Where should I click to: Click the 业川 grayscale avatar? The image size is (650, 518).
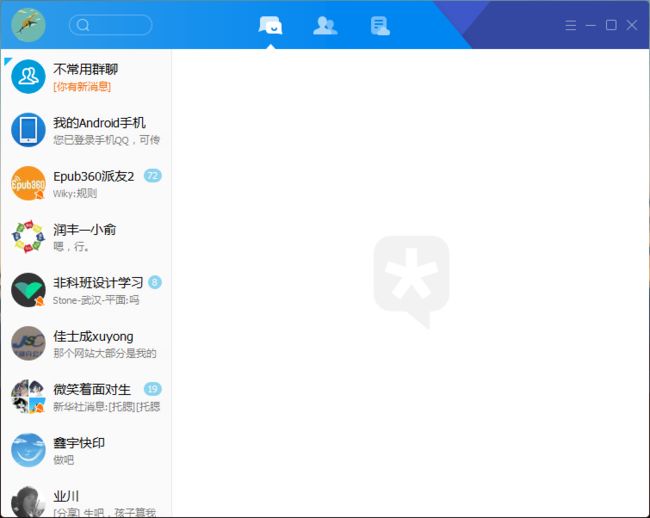(28, 502)
